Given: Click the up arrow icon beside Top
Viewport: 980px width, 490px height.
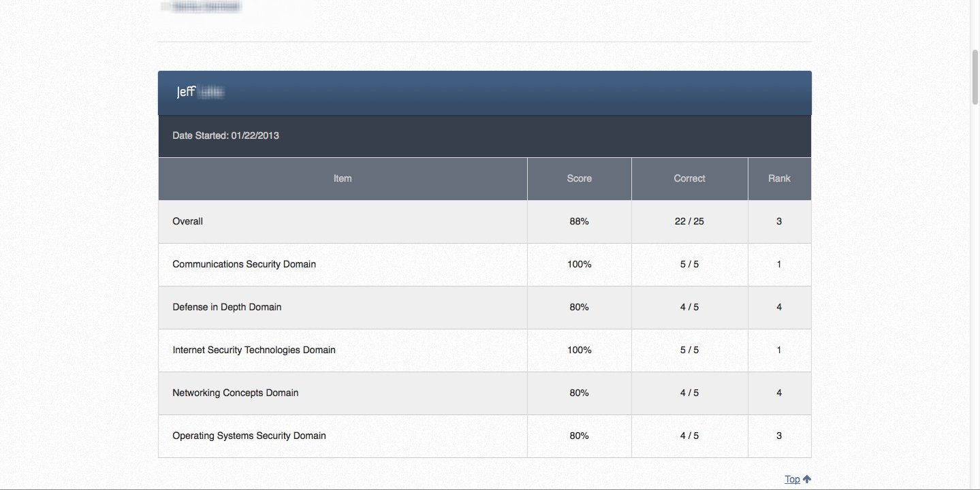Looking at the screenshot, I should (807, 479).
